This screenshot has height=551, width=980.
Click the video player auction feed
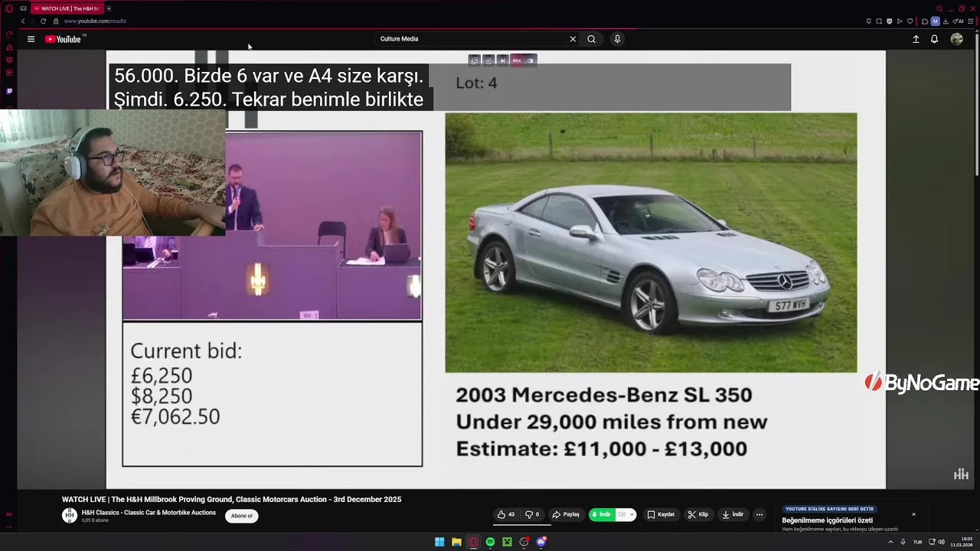[495, 270]
